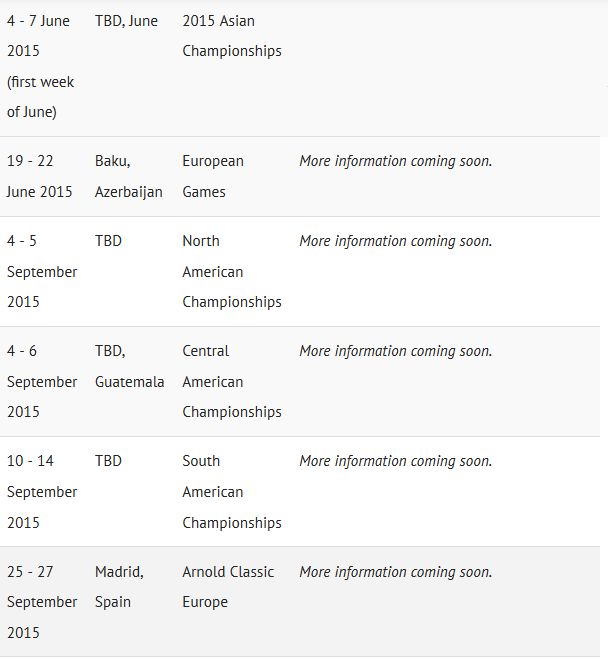Click the 4 - 6 September 2015 date
Viewport: 608px width, 659px height.
point(41,381)
